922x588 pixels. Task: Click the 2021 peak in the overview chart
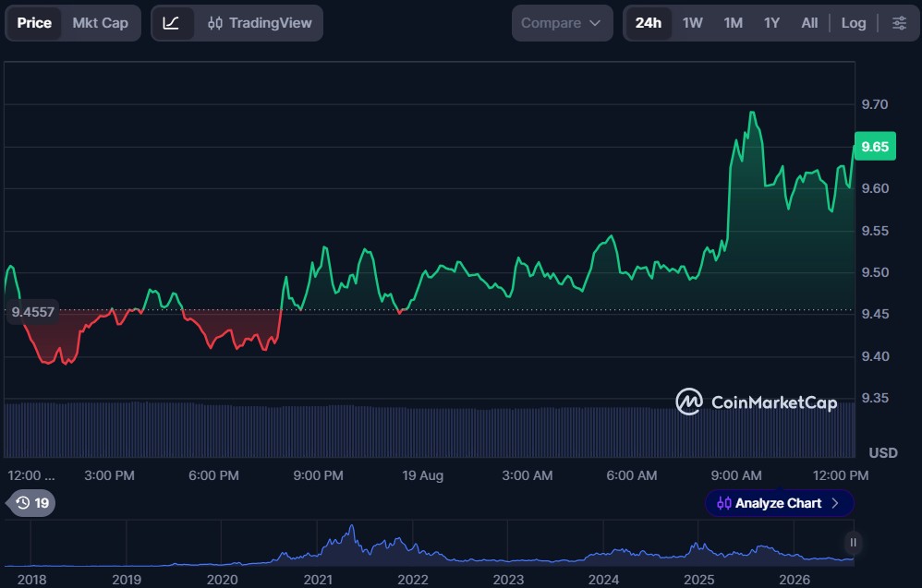click(x=352, y=527)
